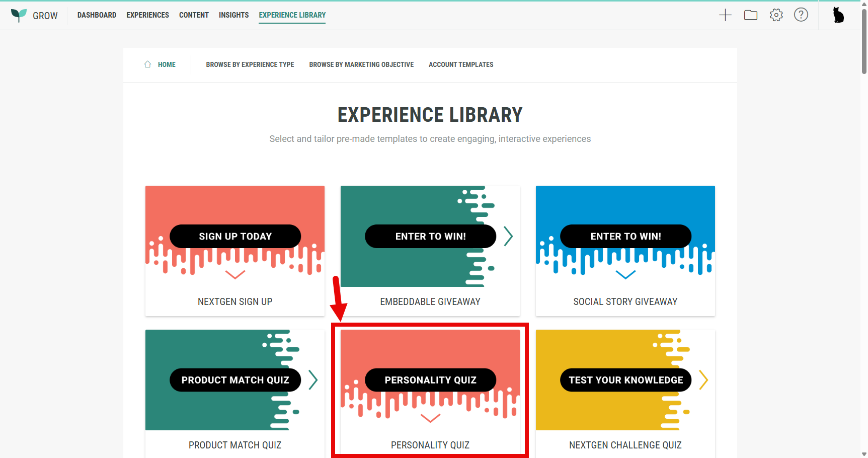868x458 pixels.
Task: Expand the NextGen Sign Up down chevron
Action: (x=235, y=275)
